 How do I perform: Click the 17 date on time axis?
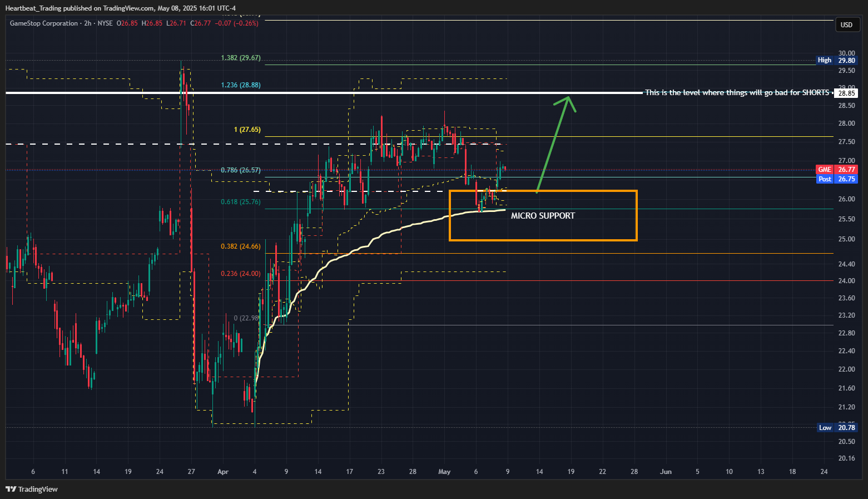(350, 472)
